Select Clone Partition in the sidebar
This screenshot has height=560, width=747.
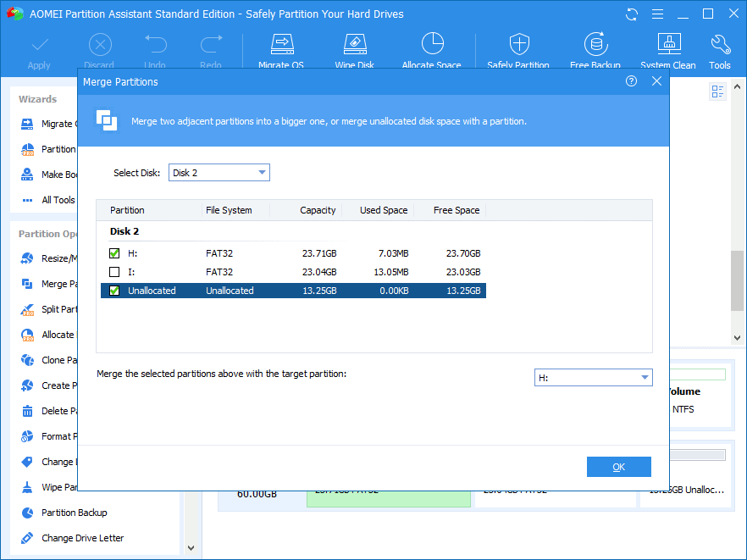click(47, 360)
